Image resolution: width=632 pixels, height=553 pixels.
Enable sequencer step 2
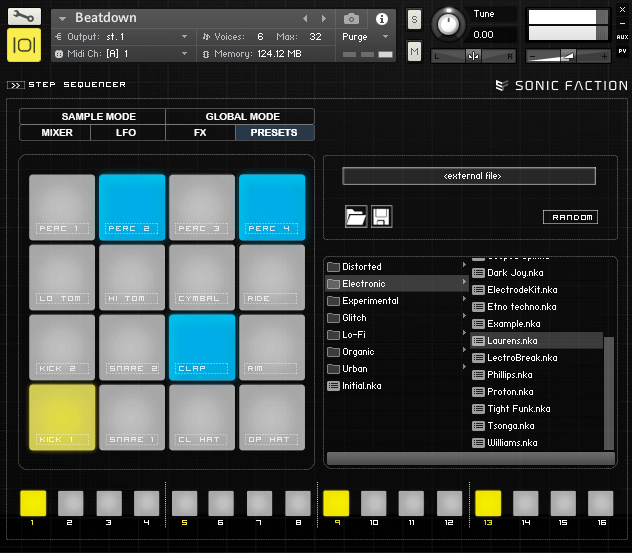pos(70,502)
